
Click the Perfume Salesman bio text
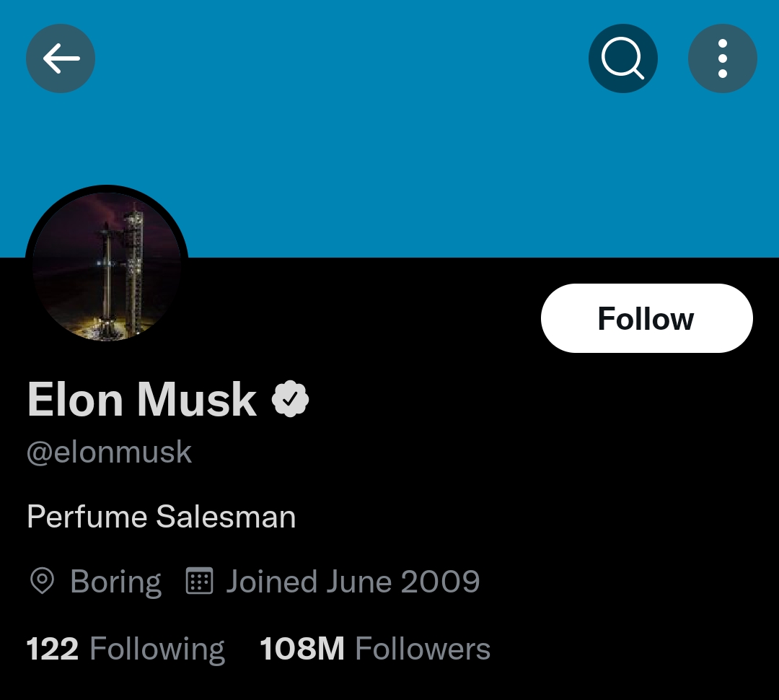pos(161,516)
